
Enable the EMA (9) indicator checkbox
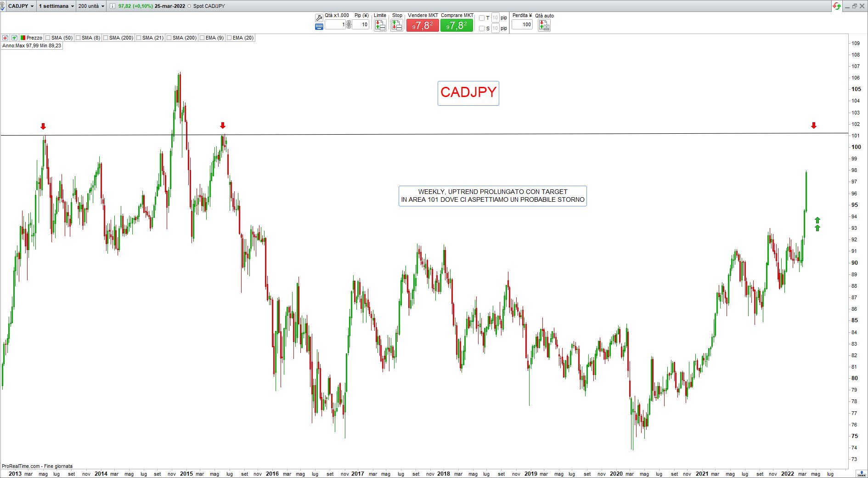tap(202, 38)
